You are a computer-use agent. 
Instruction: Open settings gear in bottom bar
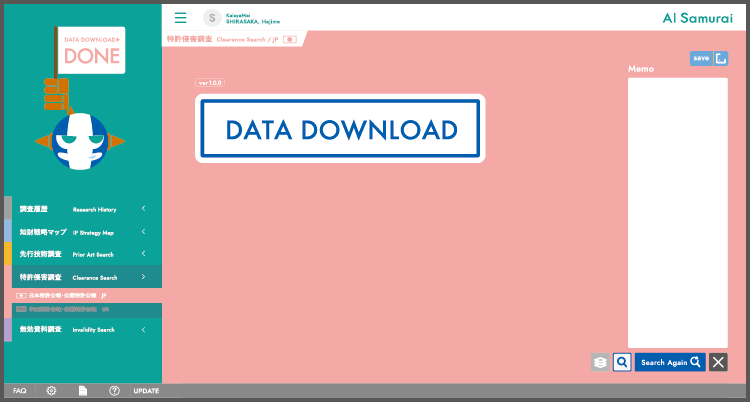pos(51,391)
